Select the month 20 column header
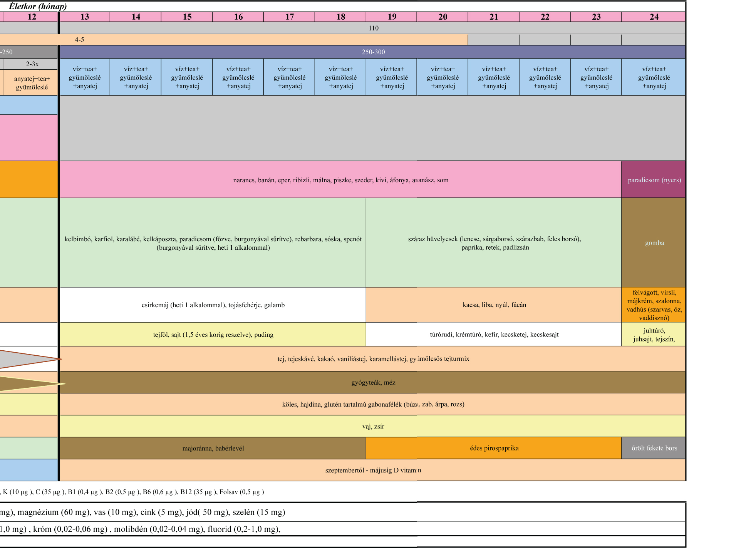 443,17
